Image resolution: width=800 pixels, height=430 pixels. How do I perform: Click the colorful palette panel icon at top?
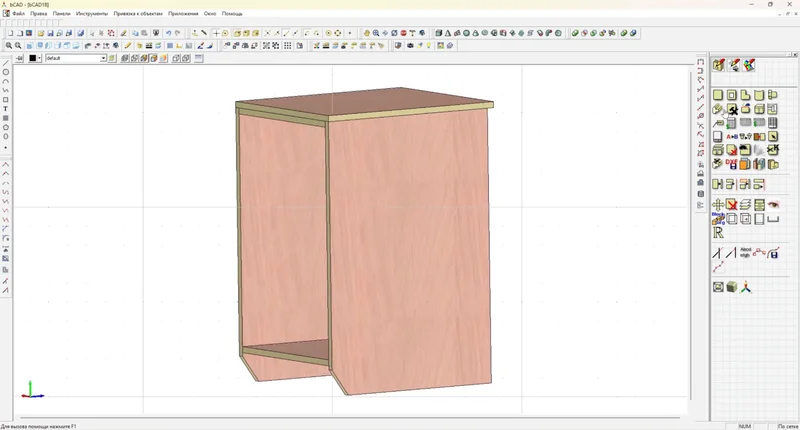pos(748,65)
